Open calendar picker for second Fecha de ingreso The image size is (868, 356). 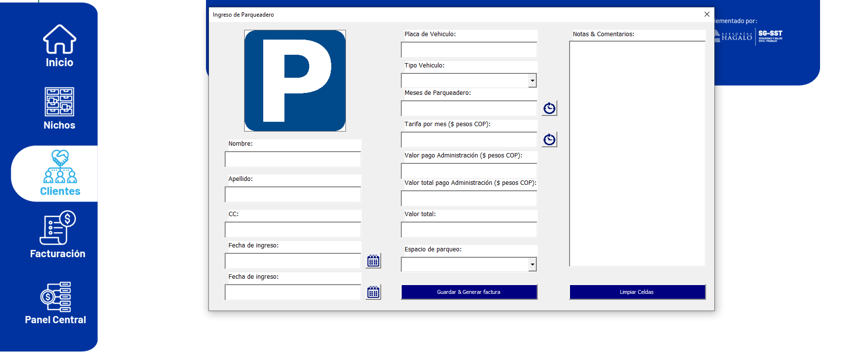(373, 292)
